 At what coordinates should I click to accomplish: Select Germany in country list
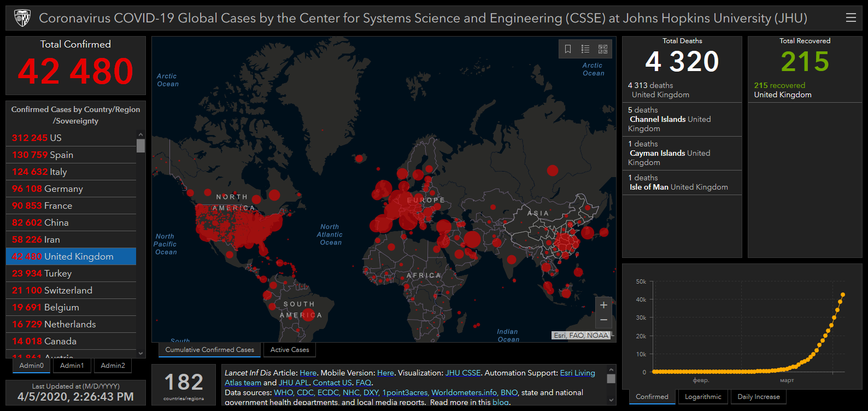coord(71,189)
